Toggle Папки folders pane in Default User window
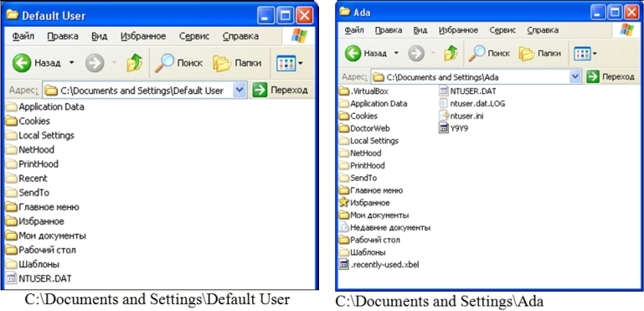644x311 pixels. click(237, 63)
